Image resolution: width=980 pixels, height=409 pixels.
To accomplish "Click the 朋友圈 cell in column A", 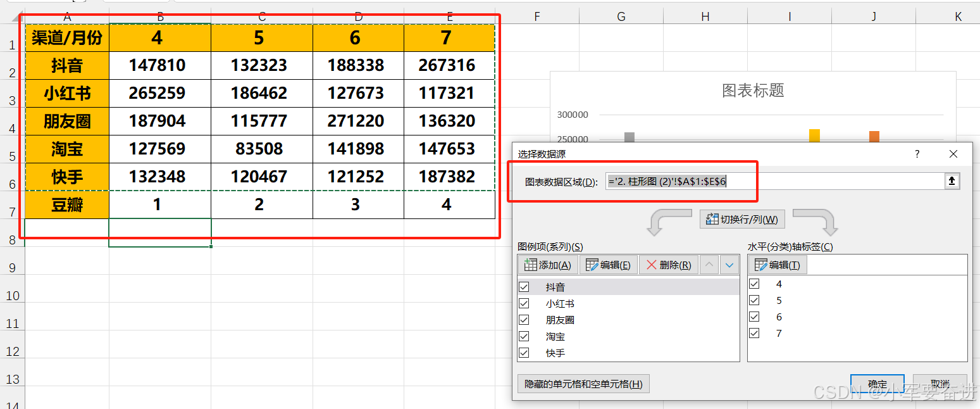I will tap(67, 122).
